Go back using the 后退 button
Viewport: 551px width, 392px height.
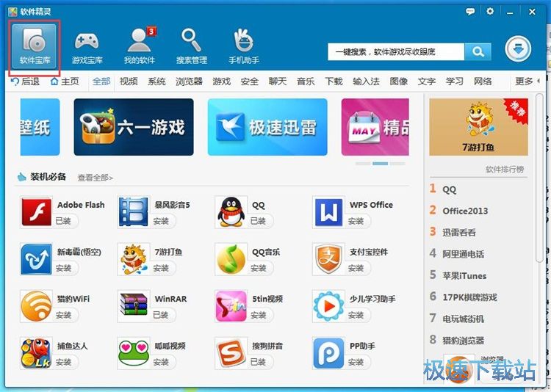[x=25, y=81]
